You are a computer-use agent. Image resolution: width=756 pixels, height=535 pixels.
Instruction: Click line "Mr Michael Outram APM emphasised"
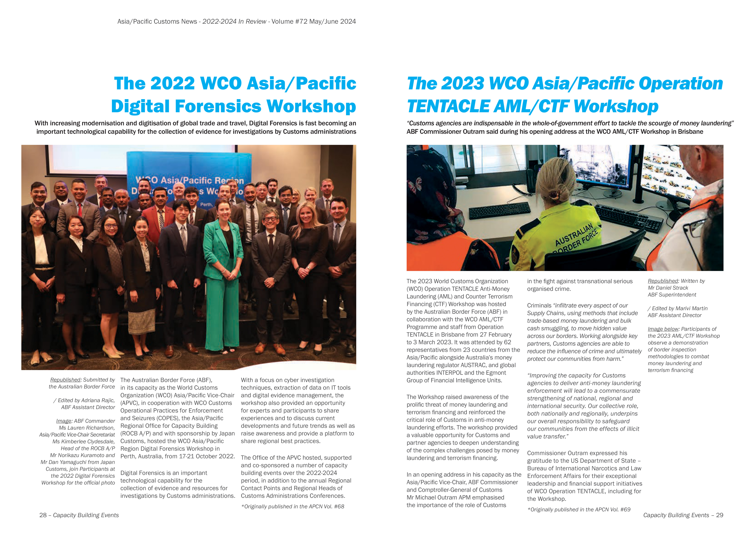[455, 497]
